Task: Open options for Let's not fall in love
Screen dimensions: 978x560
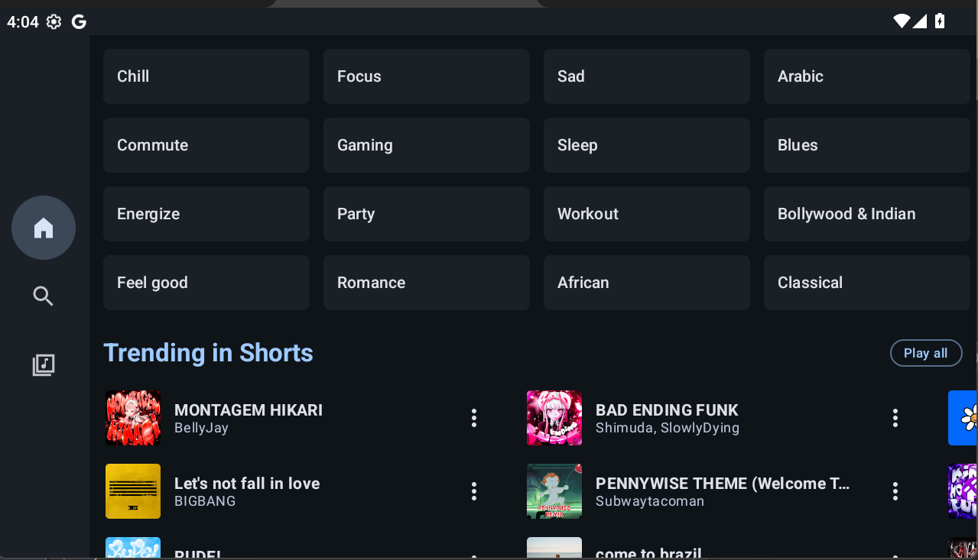Action: click(474, 491)
